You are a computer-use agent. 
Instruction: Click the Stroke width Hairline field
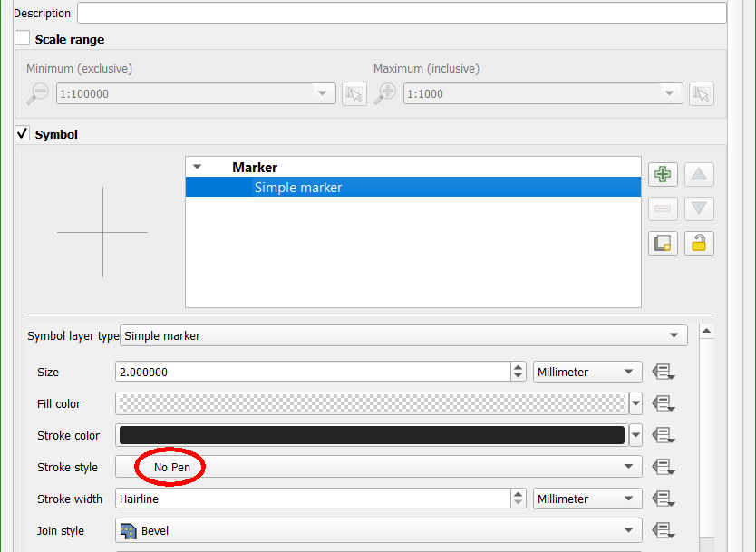(x=313, y=499)
